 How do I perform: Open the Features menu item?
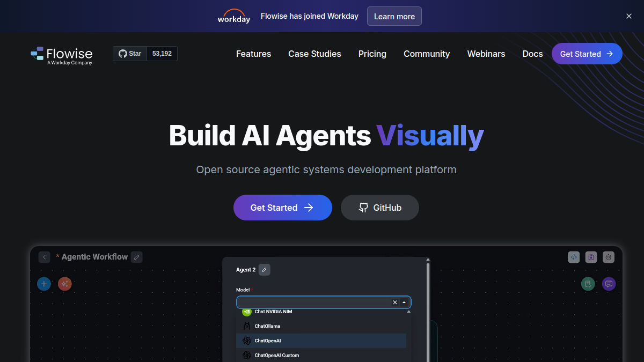tap(253, 54)
